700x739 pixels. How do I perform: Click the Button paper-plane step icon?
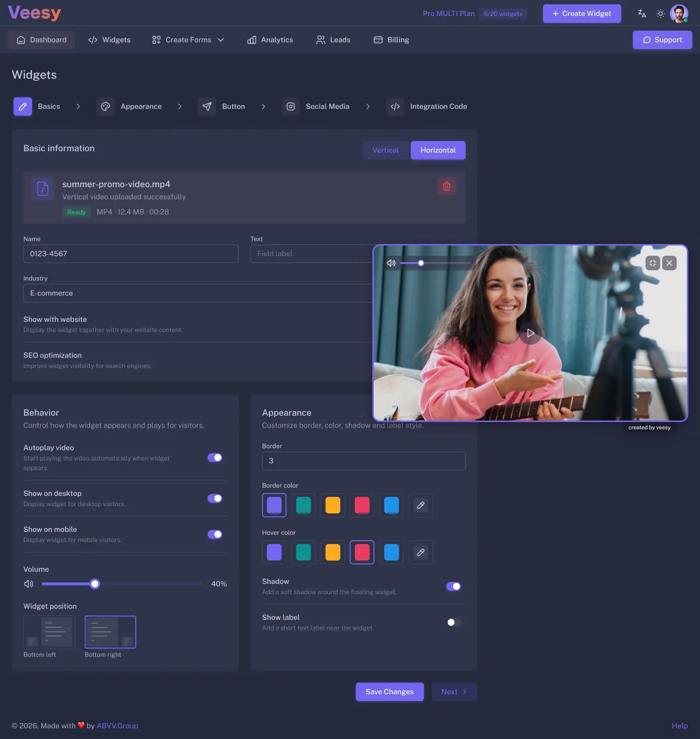tap(207, 106)
